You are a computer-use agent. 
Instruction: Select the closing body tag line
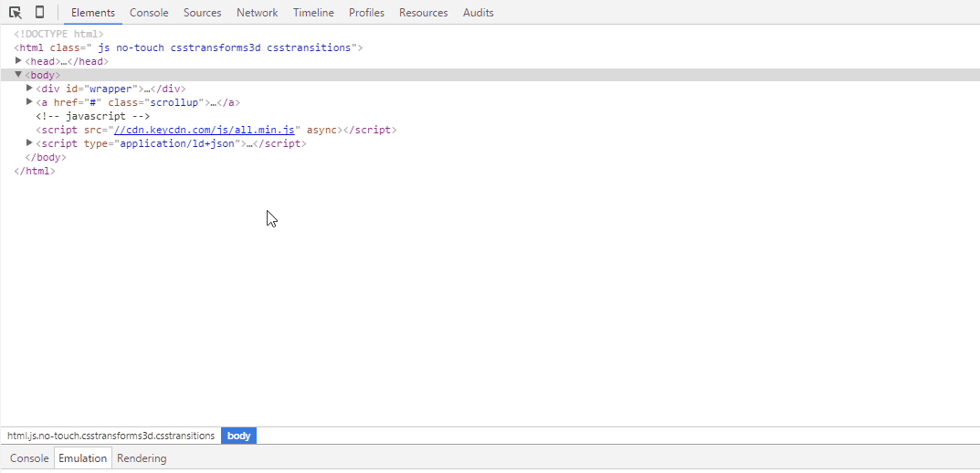click(46, 157)
